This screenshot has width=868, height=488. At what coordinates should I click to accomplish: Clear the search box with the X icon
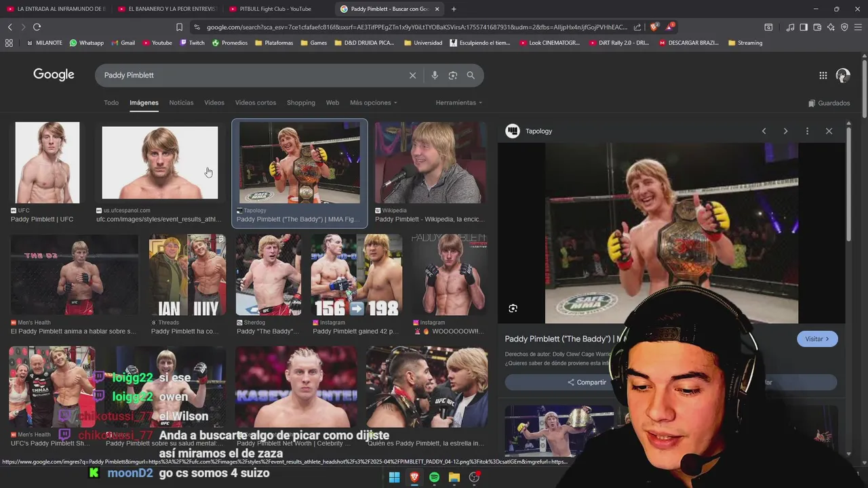click(412, 75)
